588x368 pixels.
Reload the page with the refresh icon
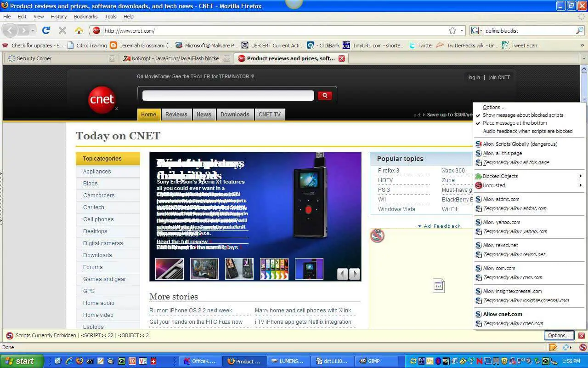[x=45, y=30]
